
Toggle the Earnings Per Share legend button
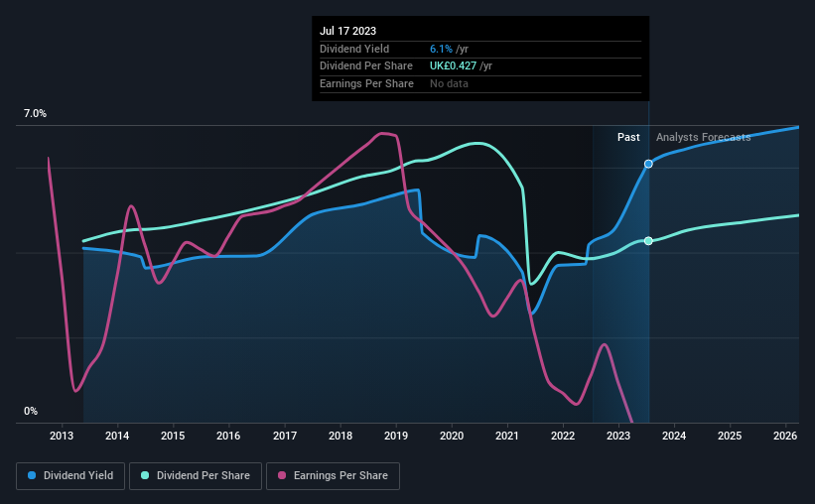(333, 476)
